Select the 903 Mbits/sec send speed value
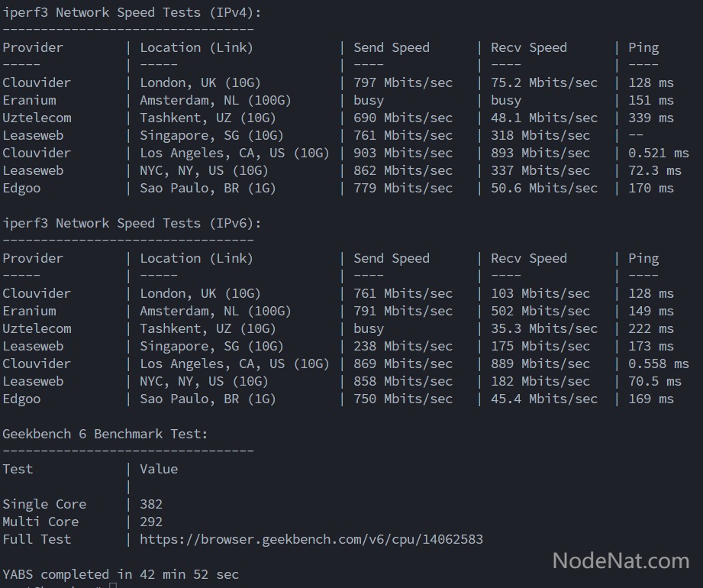The width and height of the screenshot is (703, 588). (x=402, y=153)
